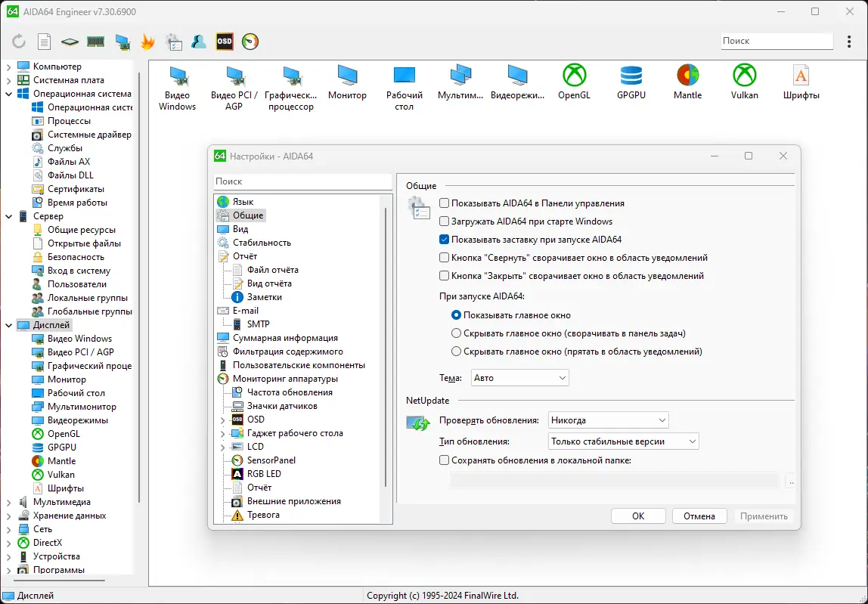Select Показывать главное окно radio button
The image size is (868, 604).
(x=456, y=315)
